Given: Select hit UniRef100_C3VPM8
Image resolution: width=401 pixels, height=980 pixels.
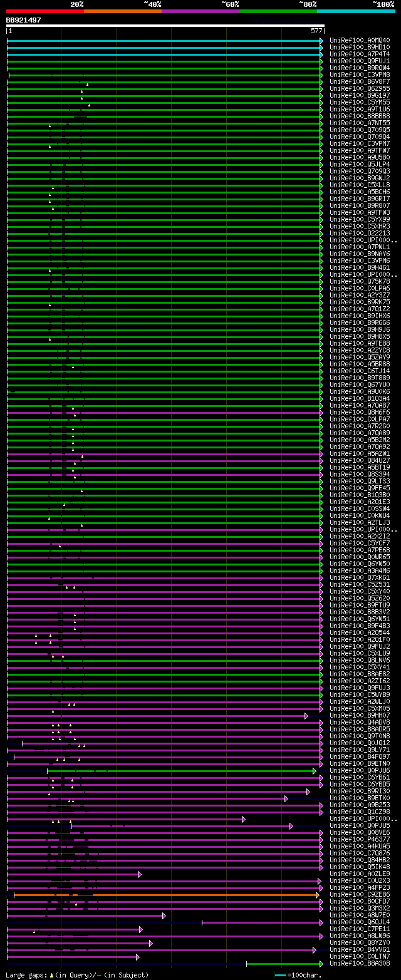Looking at the screenshot, I should 360,75.
